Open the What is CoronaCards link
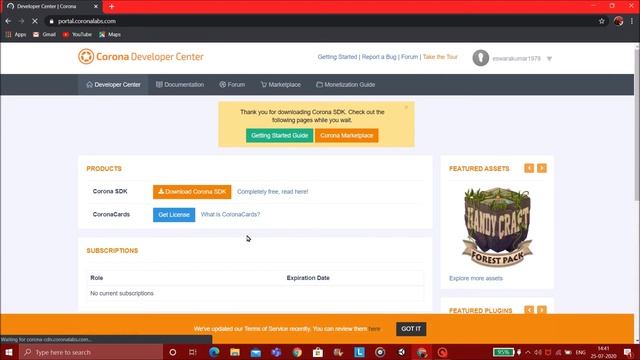 tap(230, 214)
